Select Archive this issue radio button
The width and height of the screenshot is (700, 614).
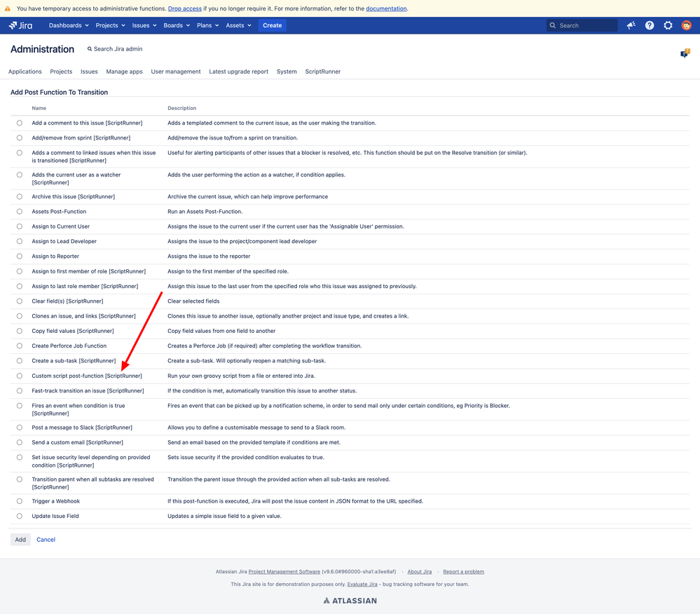click(20, 196)
